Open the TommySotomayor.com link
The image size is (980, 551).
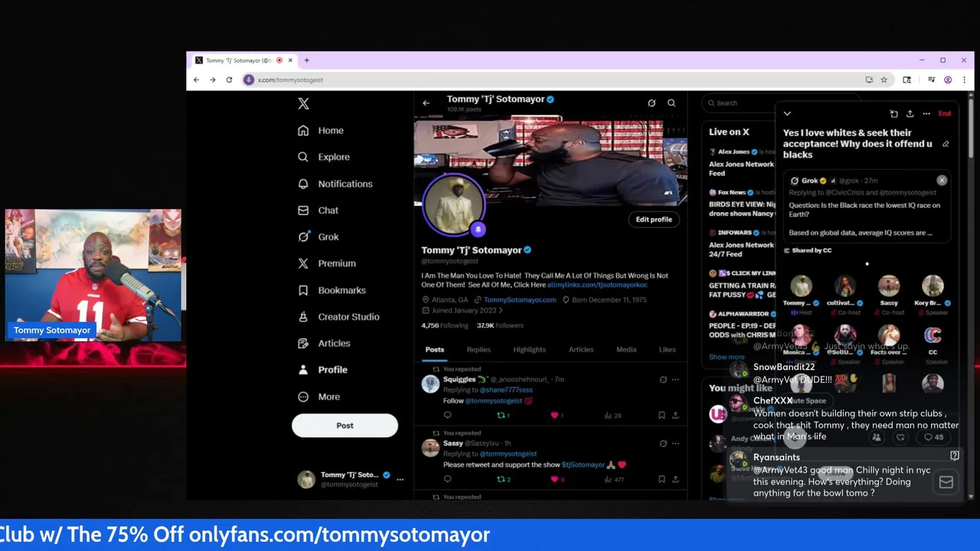(x=520, y=300)
